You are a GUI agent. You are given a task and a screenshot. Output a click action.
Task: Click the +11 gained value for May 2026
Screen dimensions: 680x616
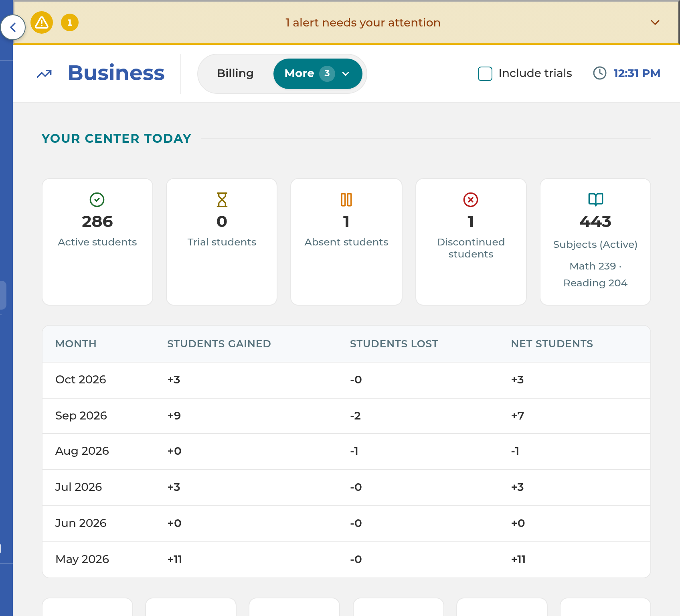click(x=175, y=559)
